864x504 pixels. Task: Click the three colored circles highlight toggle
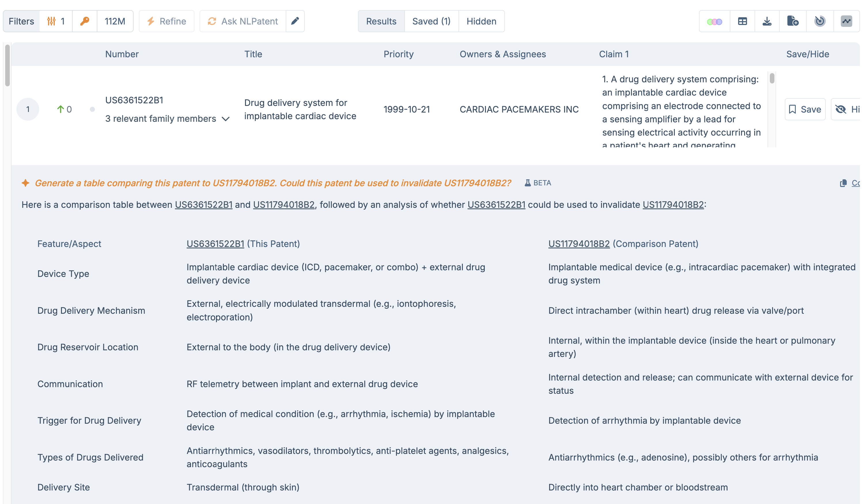coord(714,21)
